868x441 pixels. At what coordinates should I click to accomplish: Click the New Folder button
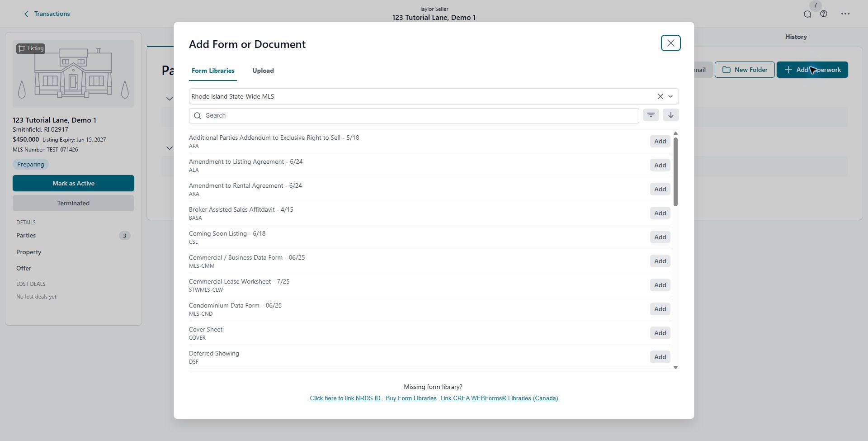pyautogui.click(x=745, y=70)
